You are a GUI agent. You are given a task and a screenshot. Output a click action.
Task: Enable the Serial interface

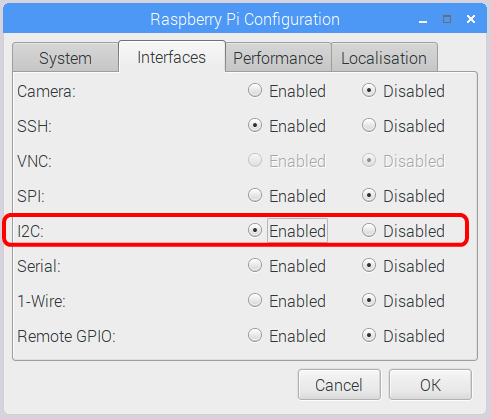point(255,265)
